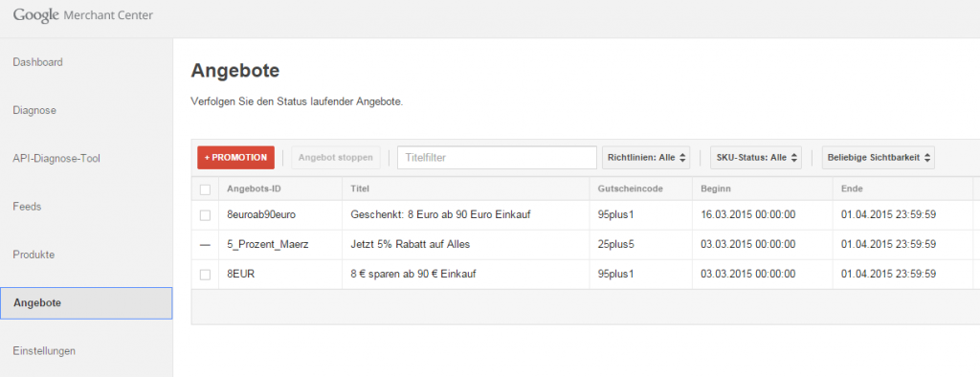980x377 pixels.
Task: Open API-Diagnose-Tool in the sidebar
Action: click(x=56, y=159)
